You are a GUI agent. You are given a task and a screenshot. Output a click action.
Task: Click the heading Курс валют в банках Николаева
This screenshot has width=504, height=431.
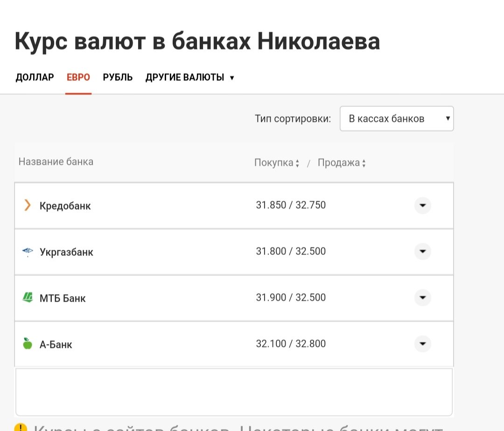click(197, 42)
